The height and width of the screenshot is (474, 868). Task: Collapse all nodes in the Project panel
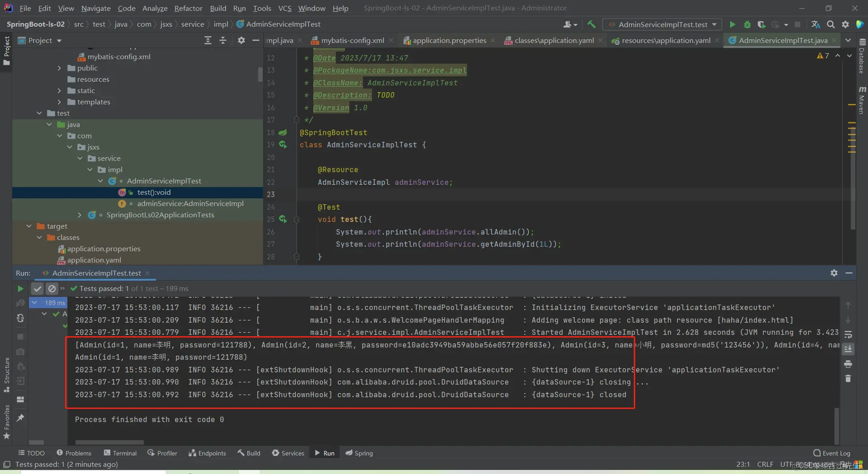coord(223,40)
